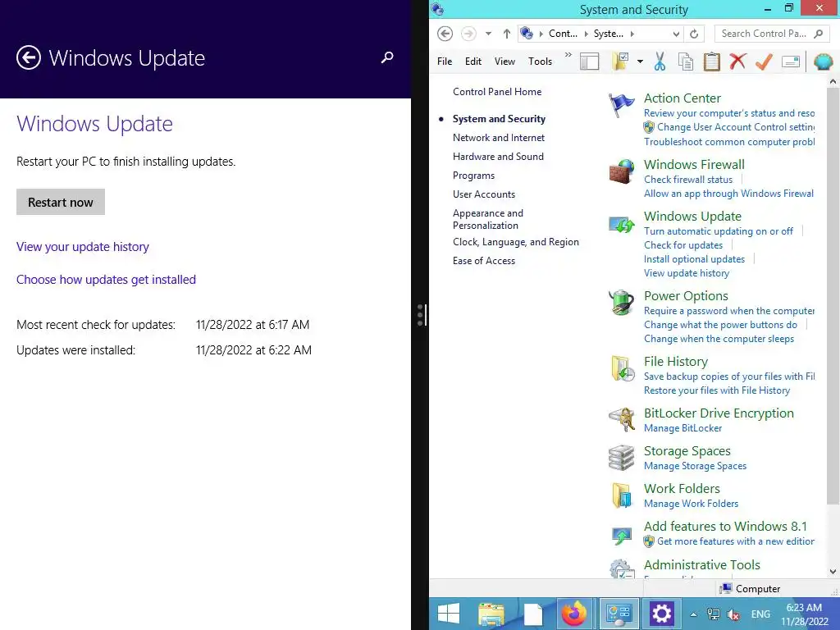Open Check firewall status link
This screenshot has width=840, height=630.
click(x=688, y=180)
